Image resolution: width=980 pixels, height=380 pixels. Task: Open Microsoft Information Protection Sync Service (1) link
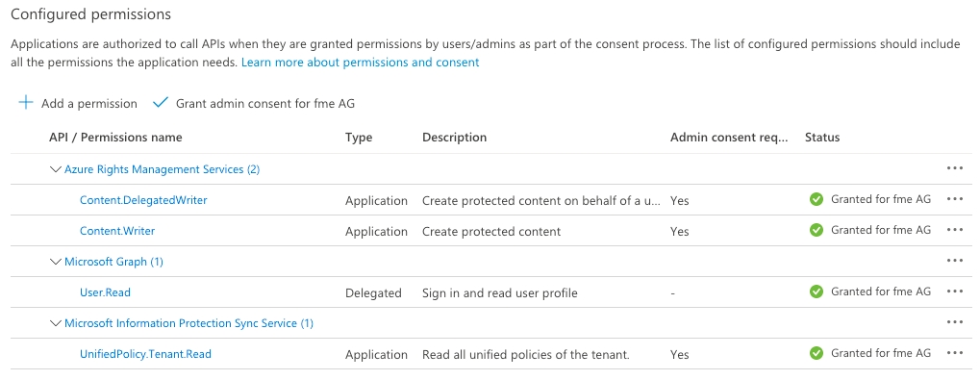coord(188,323)
